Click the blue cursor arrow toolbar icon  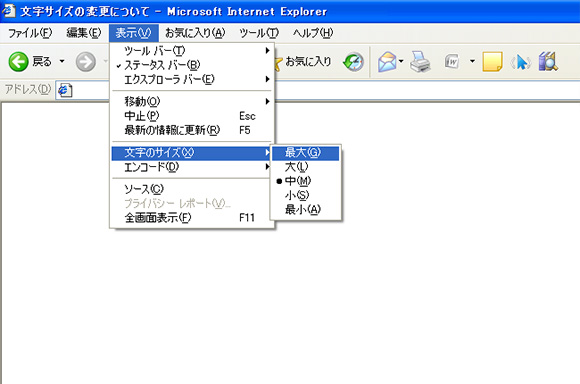pyautogui.click(x=521, y=62)
